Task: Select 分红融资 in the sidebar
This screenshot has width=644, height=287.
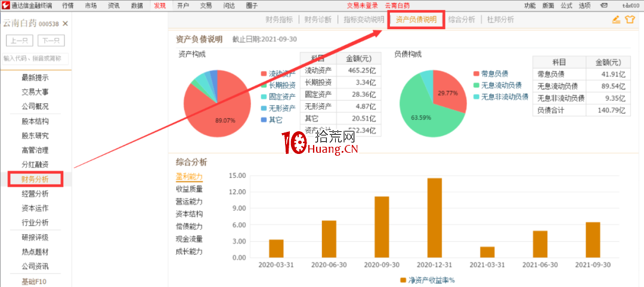Action: [35, 165]
